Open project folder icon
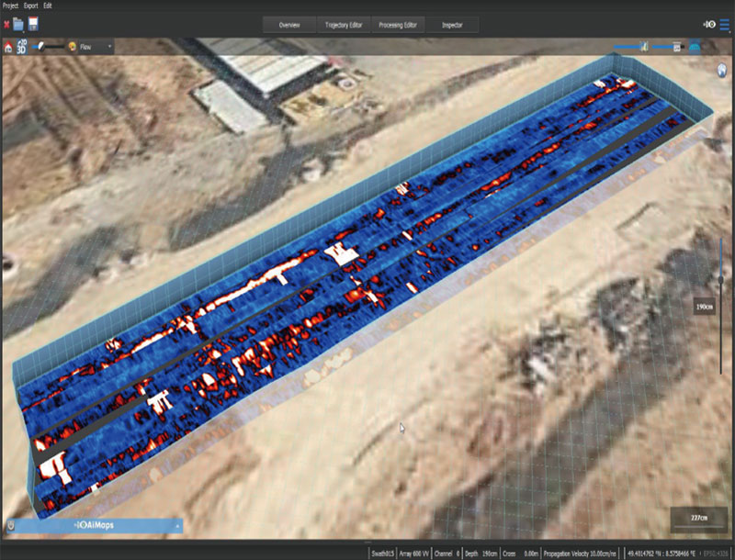The image size is (735, 560). click(x=18, y=24)
